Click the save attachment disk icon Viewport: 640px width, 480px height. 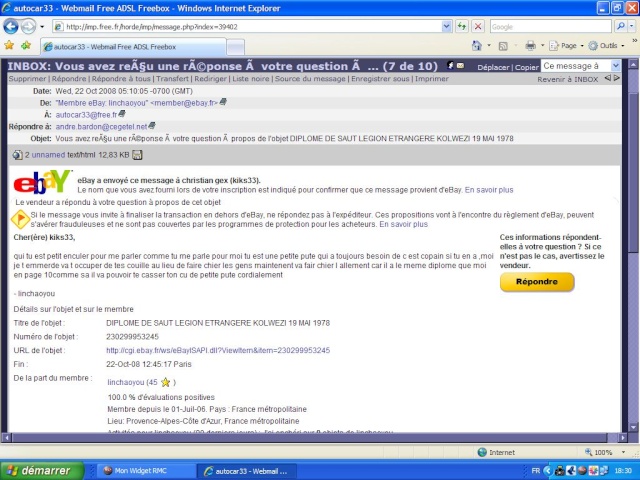pyautogui.click(x=137, y=155)
